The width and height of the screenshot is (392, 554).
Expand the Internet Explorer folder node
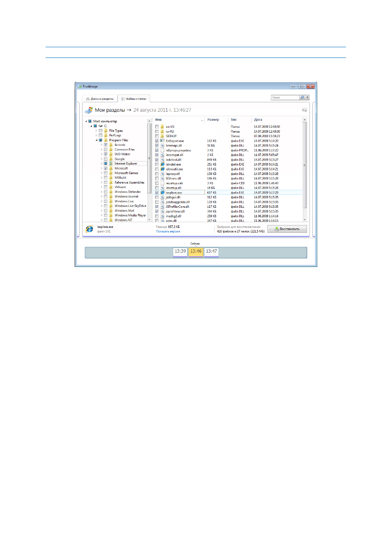pos(102,164)
